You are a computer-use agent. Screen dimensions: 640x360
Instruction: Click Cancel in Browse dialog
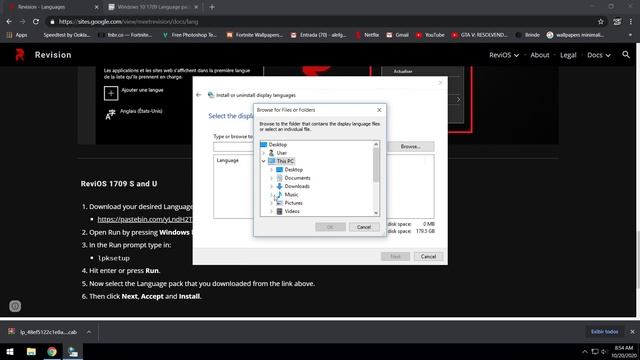click(364, 227)
